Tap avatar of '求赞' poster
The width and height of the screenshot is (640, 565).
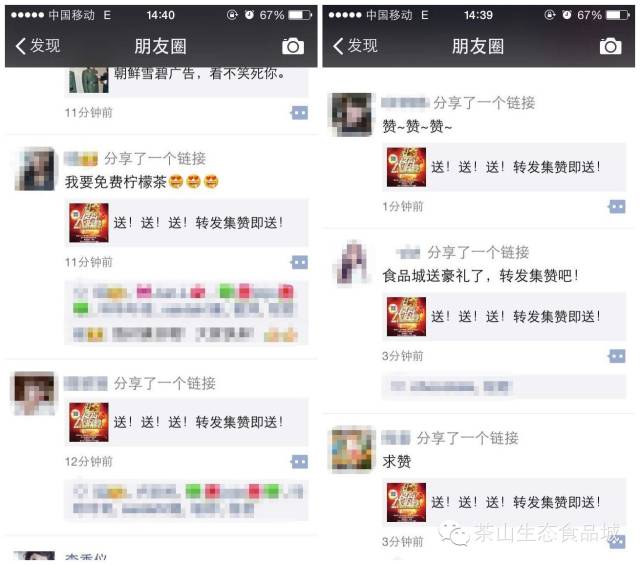coord(351,449)
